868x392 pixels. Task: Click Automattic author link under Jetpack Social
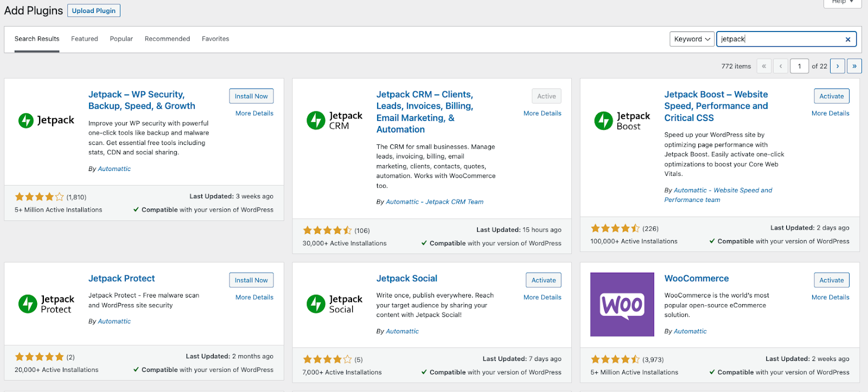(x=403, y=331)
